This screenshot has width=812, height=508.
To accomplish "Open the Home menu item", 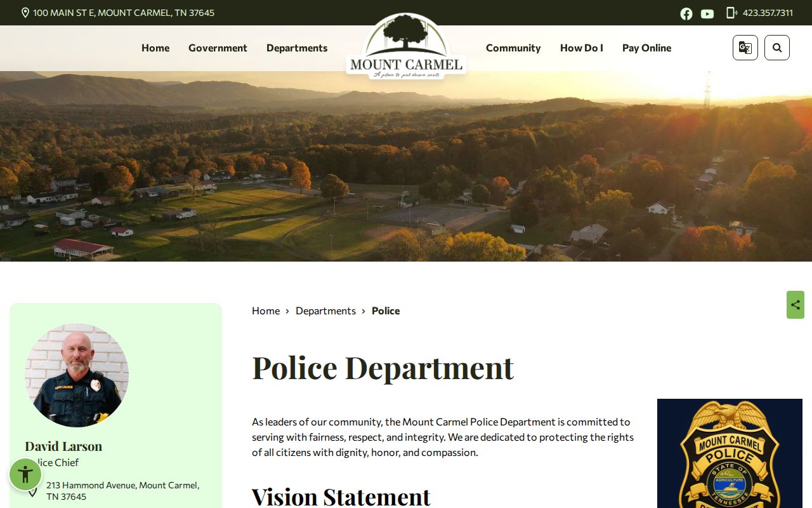I will tap(155, 48).
